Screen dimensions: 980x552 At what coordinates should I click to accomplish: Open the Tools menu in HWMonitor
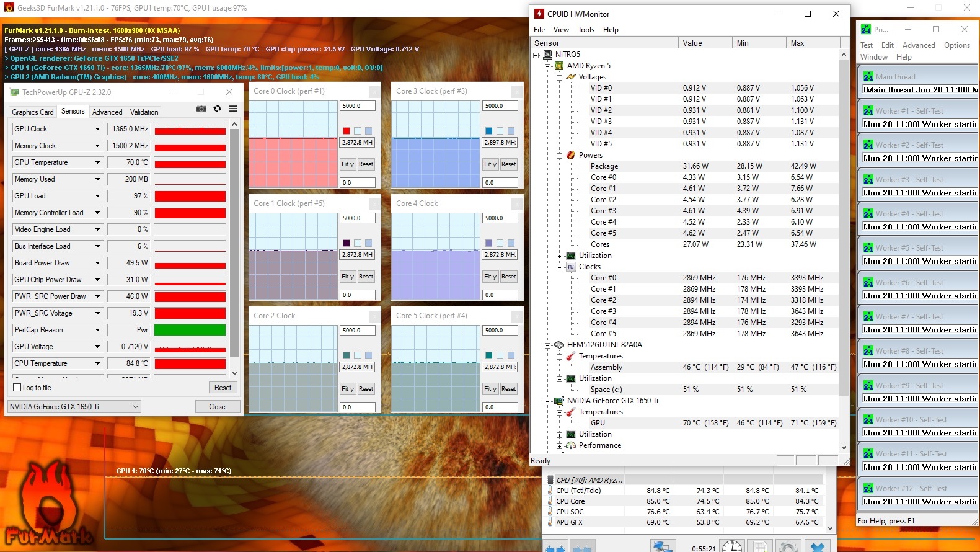click(x=586, y=30)
